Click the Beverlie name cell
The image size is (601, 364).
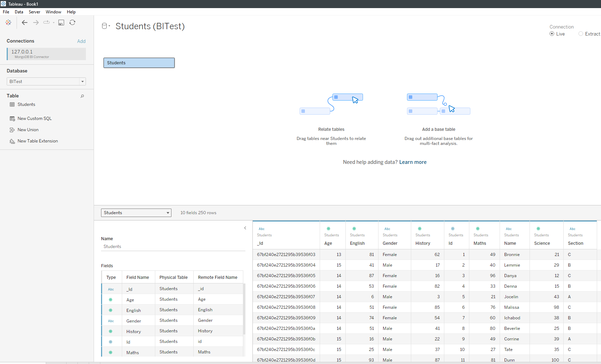[x=514, y=328]
